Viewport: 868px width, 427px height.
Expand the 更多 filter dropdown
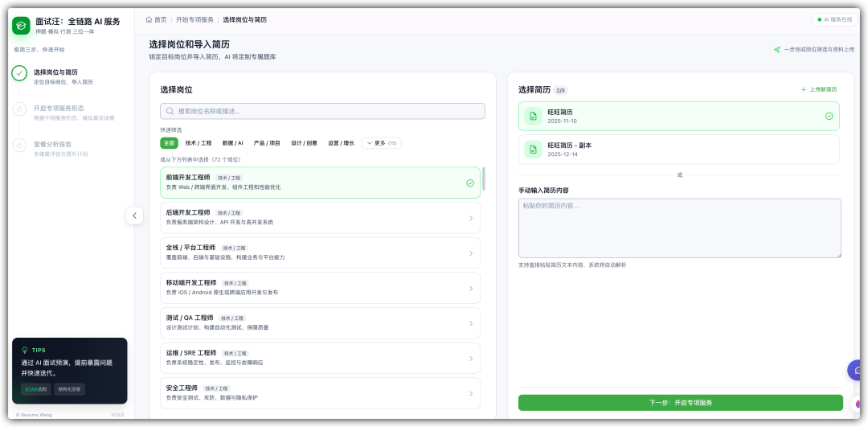coord(382,143)
